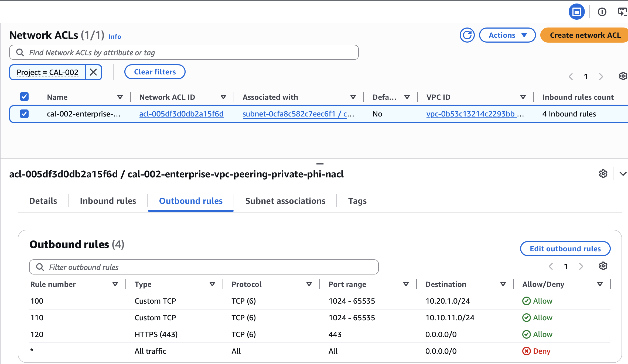Sort by Associated with column arrow

353,97
